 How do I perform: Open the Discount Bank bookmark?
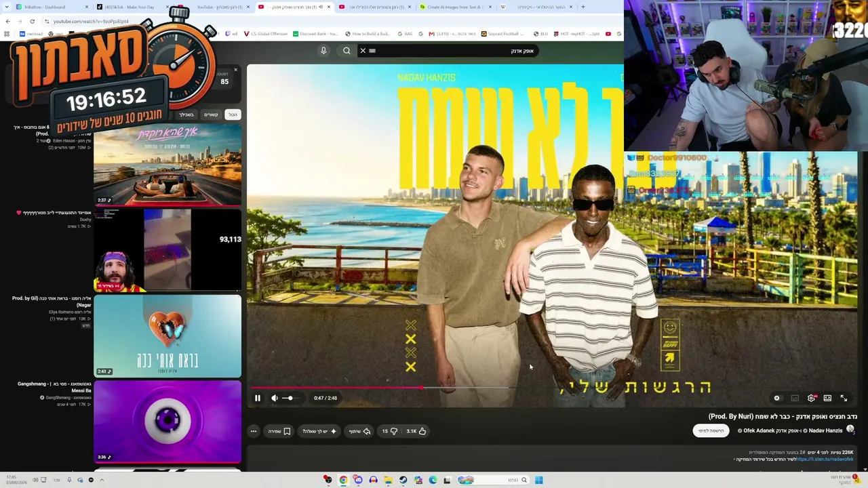click(x=315, y=33)
